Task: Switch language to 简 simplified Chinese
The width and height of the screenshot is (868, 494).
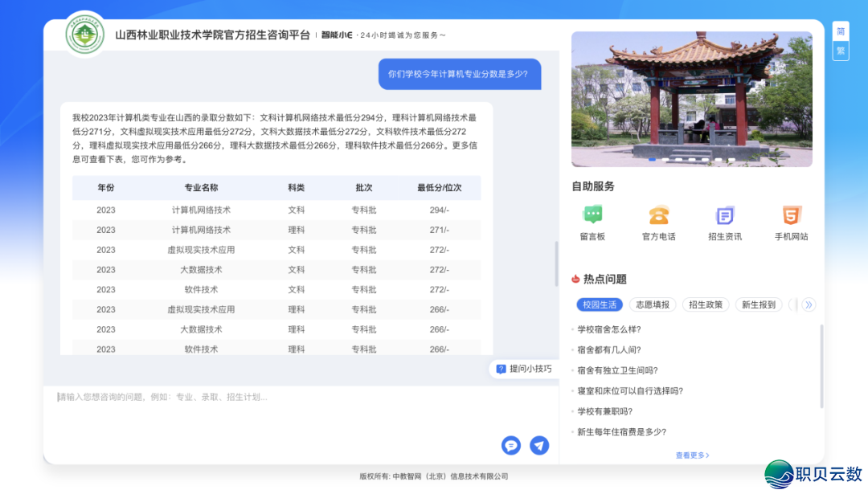Action: click(841, 31)
